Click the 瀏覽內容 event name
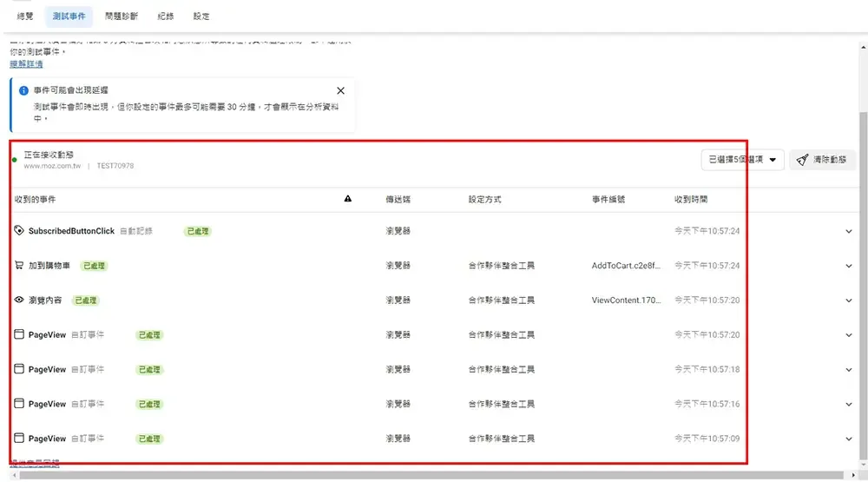 [45, 300]
